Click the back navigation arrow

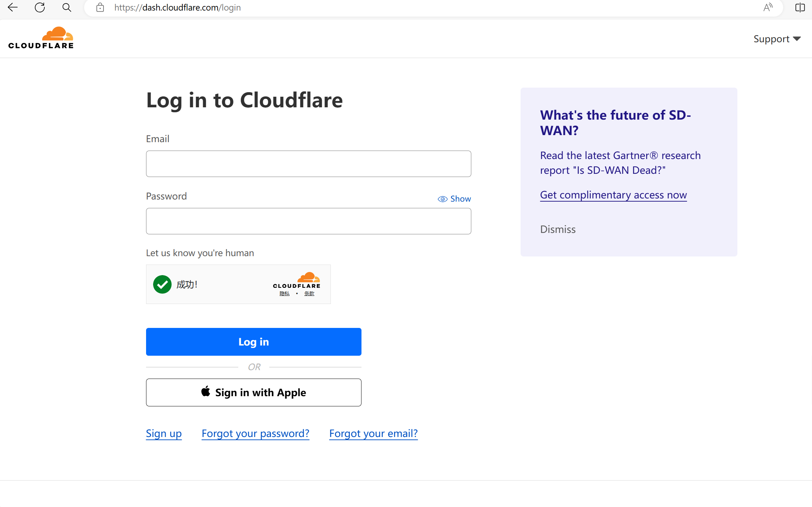13,7
